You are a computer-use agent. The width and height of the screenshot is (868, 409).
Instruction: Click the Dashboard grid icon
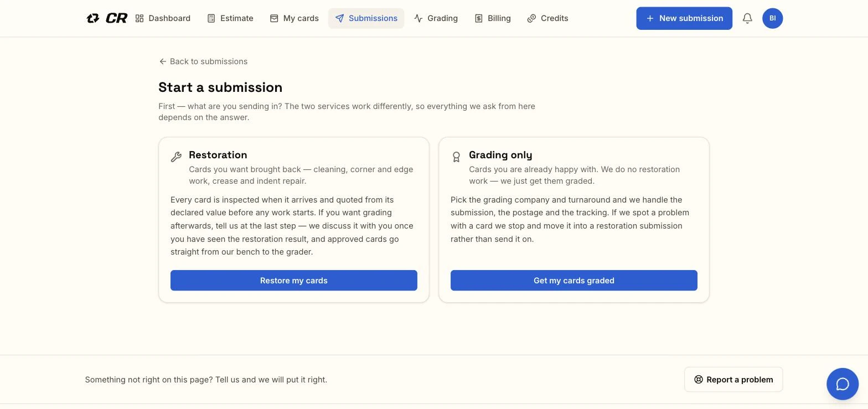pyautogui.click(x=139, y=18)
